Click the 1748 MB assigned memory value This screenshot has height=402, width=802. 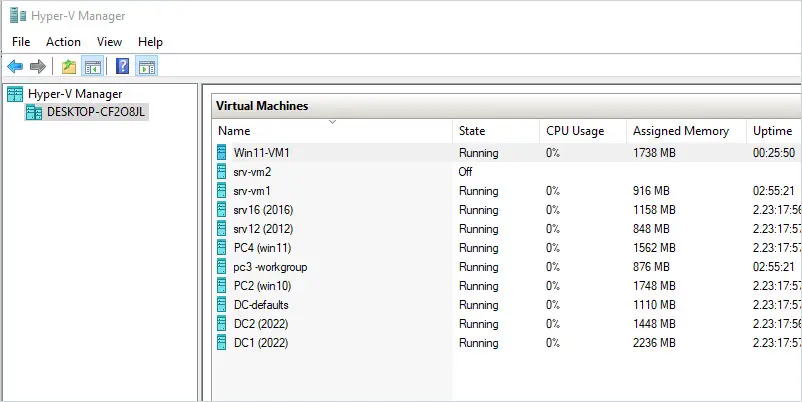pos(654,285)
